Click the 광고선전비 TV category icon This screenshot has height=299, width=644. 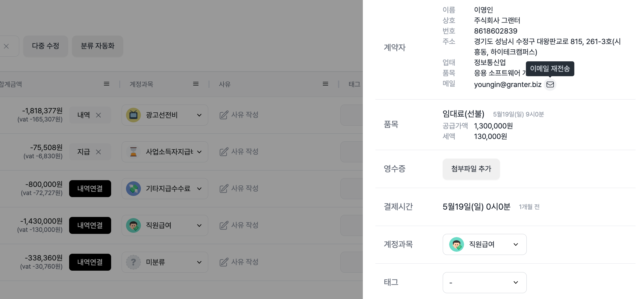[x=133, y=115]
